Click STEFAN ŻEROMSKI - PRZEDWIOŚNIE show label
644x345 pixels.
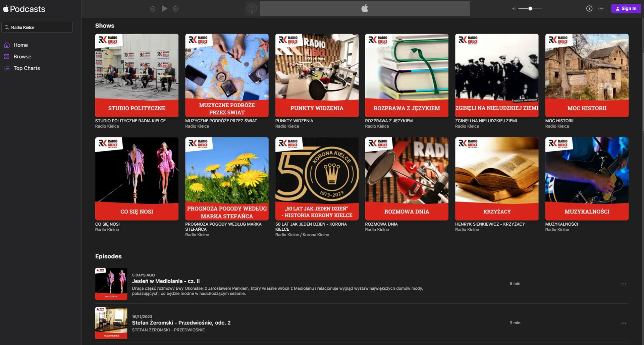coord(168,330)
